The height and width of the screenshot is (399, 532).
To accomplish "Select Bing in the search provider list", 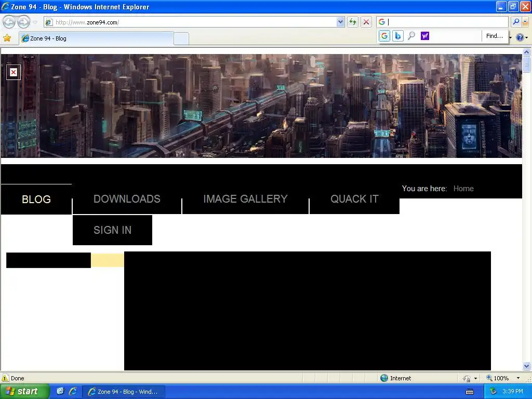I will 397,36.
